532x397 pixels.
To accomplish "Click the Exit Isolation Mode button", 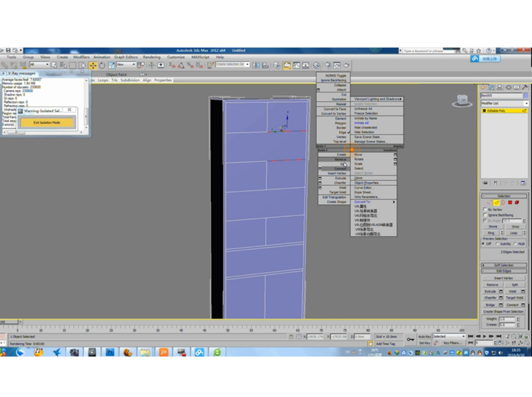I will click(47, 123).
